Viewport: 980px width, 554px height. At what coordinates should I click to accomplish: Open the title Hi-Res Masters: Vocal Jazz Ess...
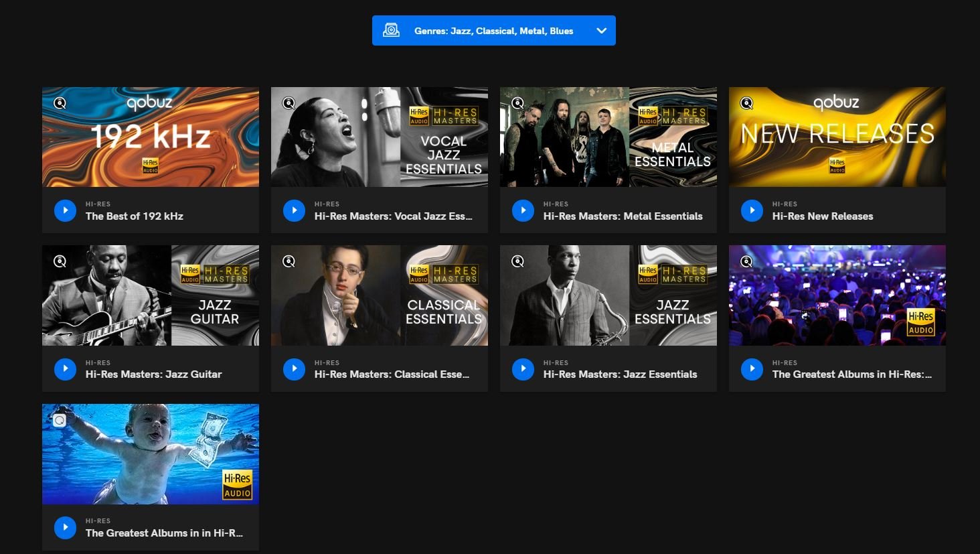394,216
